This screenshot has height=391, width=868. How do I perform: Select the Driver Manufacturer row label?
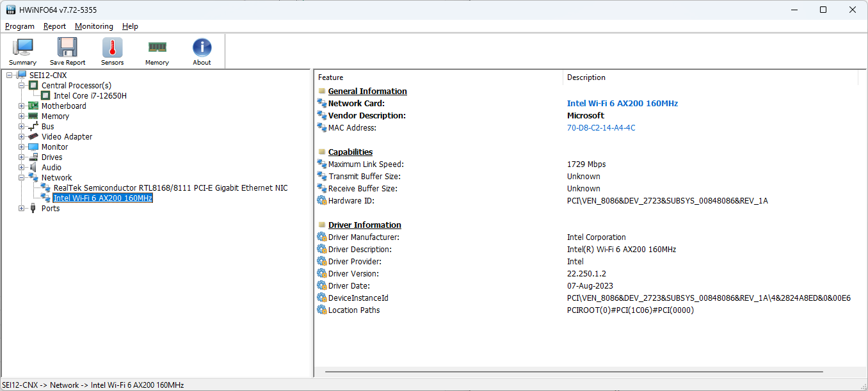click(364, 237)
